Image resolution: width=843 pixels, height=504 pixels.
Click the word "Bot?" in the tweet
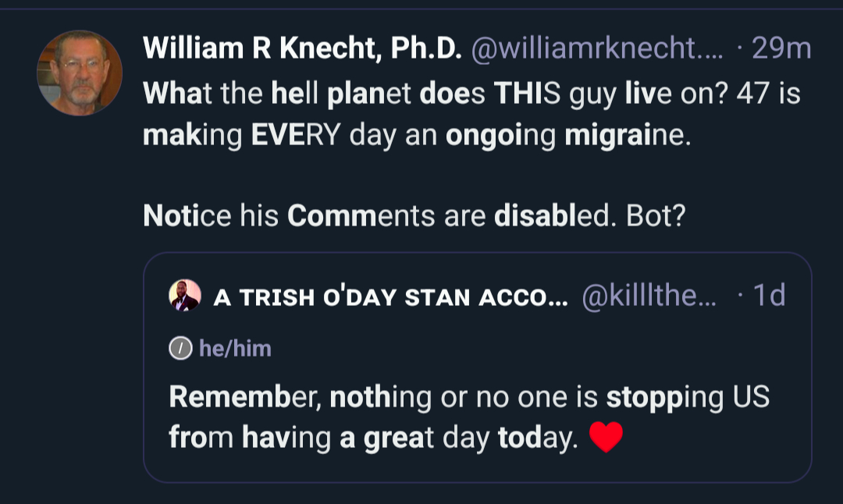[x=655, y=215]
